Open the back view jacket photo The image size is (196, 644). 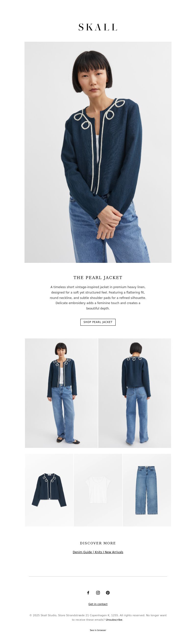[135, 393]
